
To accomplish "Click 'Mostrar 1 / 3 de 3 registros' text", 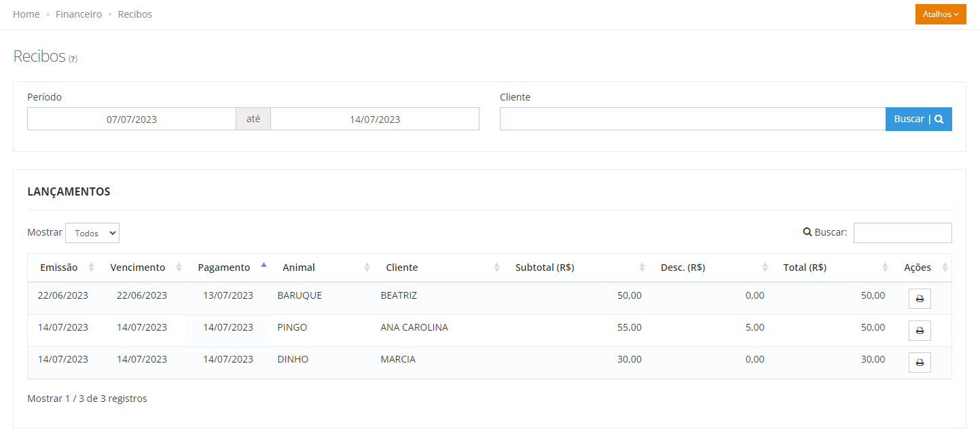I will point(87,399).
